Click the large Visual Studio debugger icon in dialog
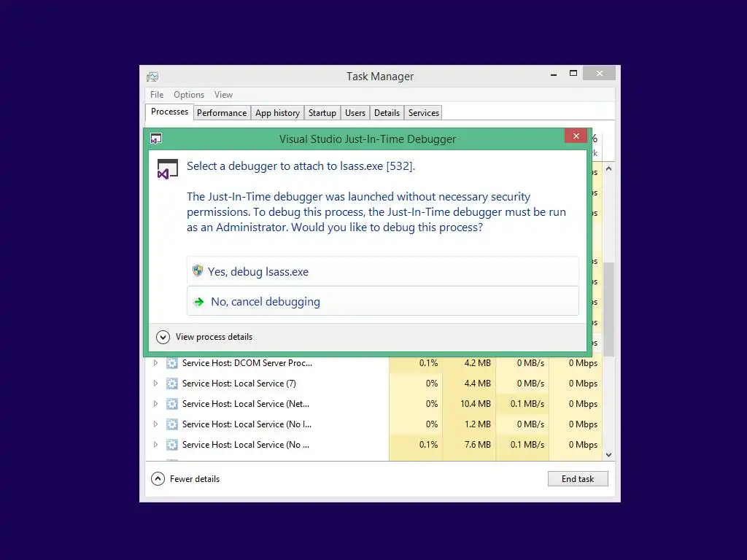 click(x=168, y=169)
